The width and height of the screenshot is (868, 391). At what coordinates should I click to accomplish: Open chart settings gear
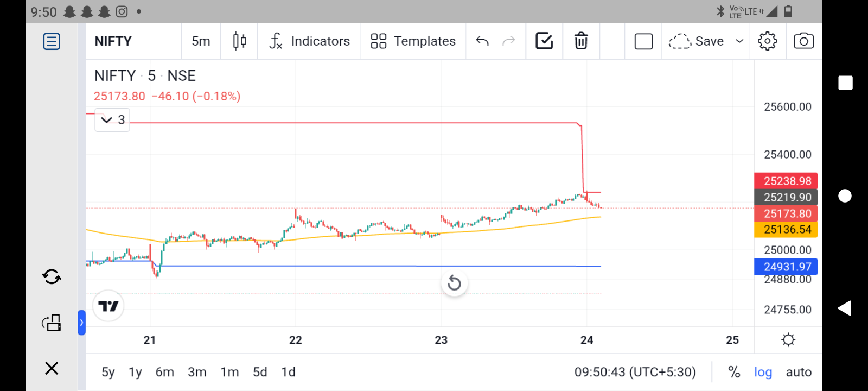pos(767,41)
